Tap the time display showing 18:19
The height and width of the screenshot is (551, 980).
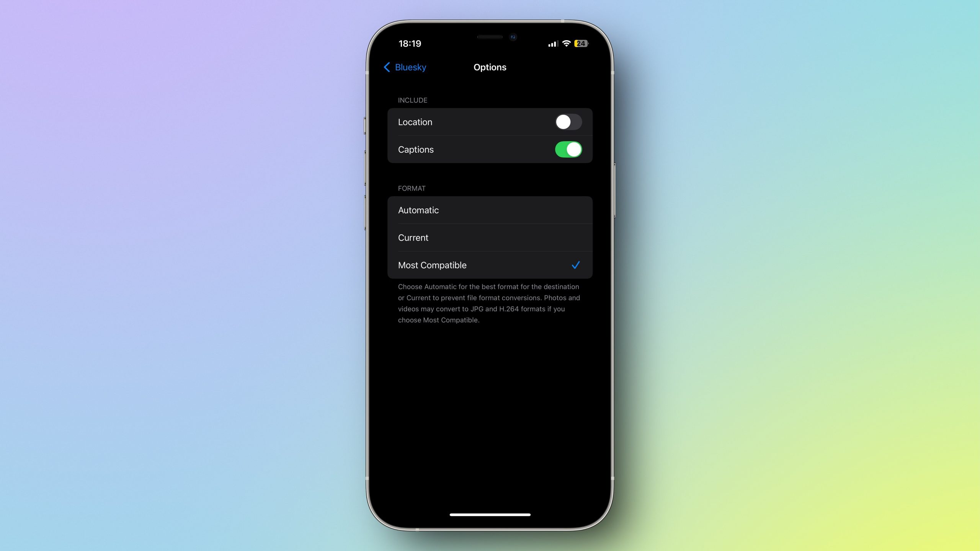click(409, 43)
